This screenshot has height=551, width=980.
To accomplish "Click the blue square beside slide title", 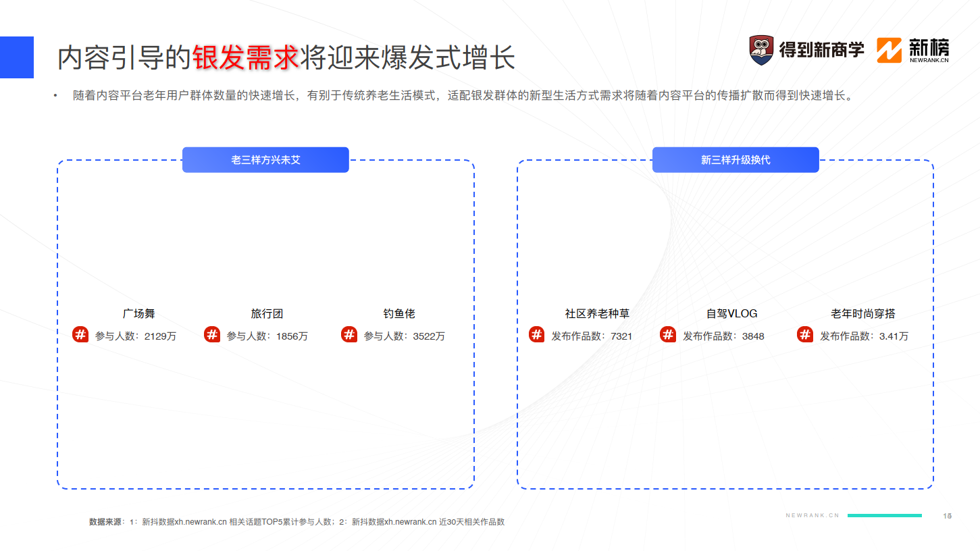I will [17, 57].
